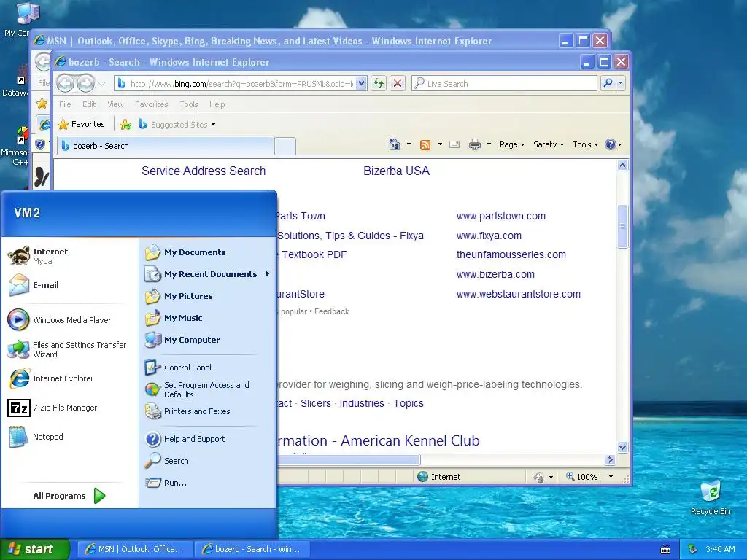
Task: Switch to MSN window from taskbar
Action: tap(135, 549)
